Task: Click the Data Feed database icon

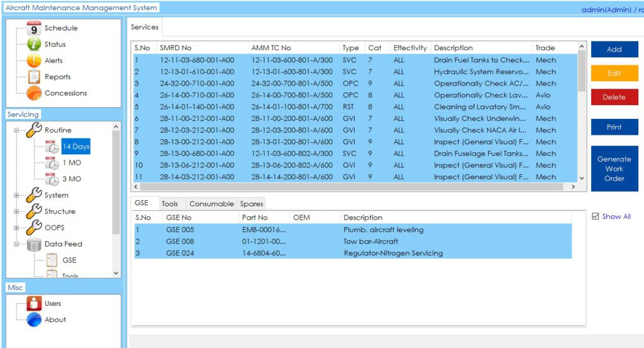Action: tap(34, 244)
